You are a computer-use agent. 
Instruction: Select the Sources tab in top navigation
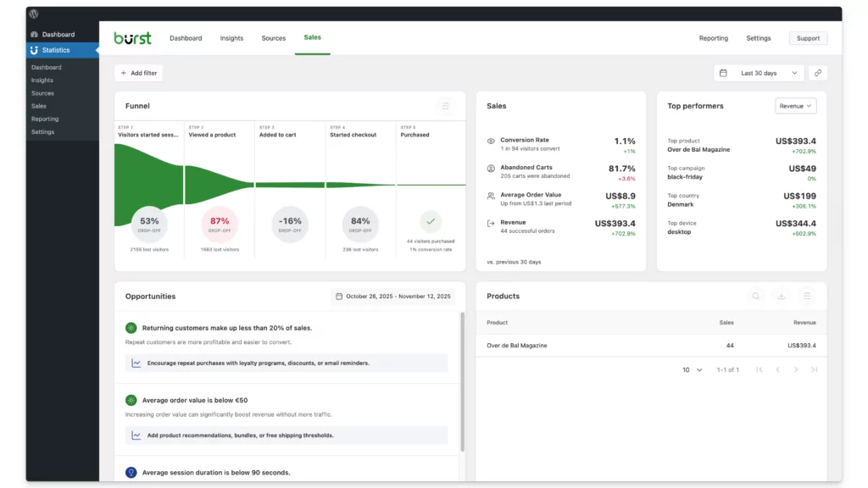coord(273,37)
